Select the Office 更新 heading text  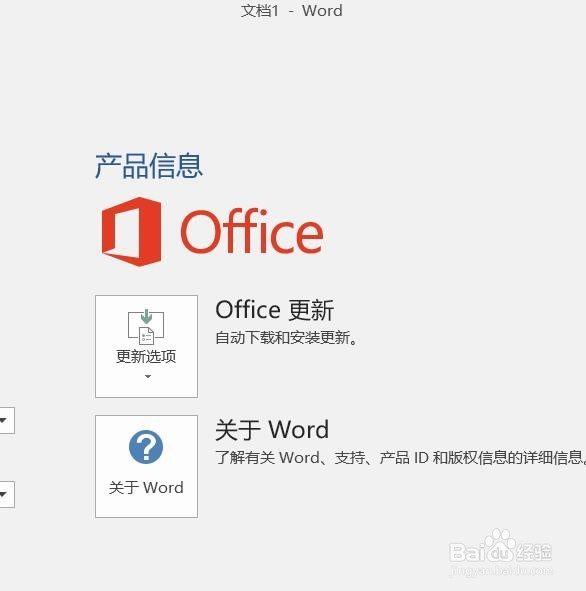[275, 310]
